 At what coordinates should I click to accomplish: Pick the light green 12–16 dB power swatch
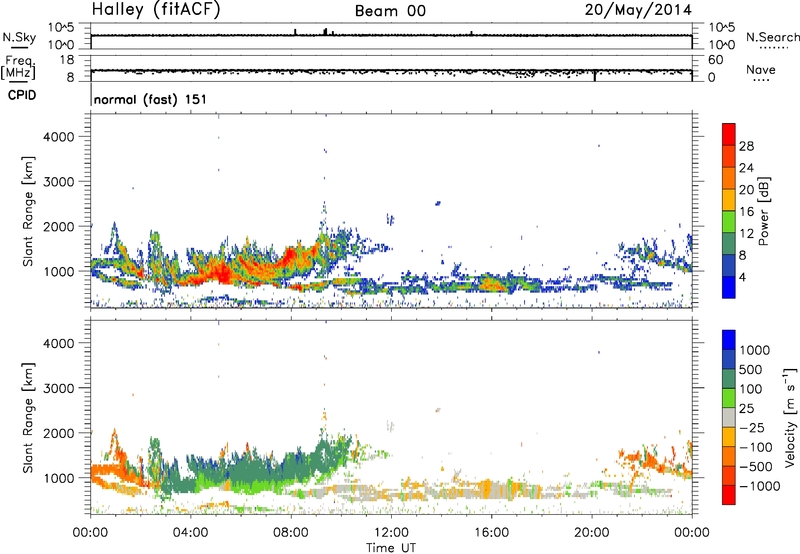point(729,222)
